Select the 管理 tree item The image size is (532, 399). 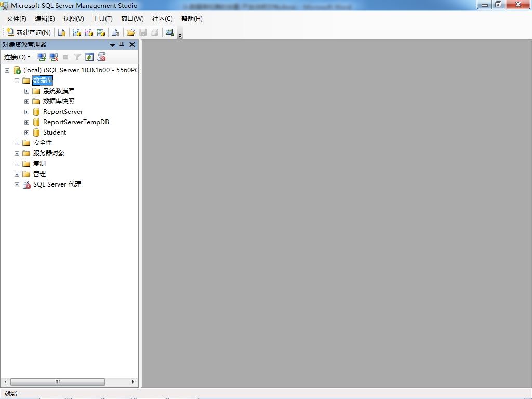coord(39,174)
